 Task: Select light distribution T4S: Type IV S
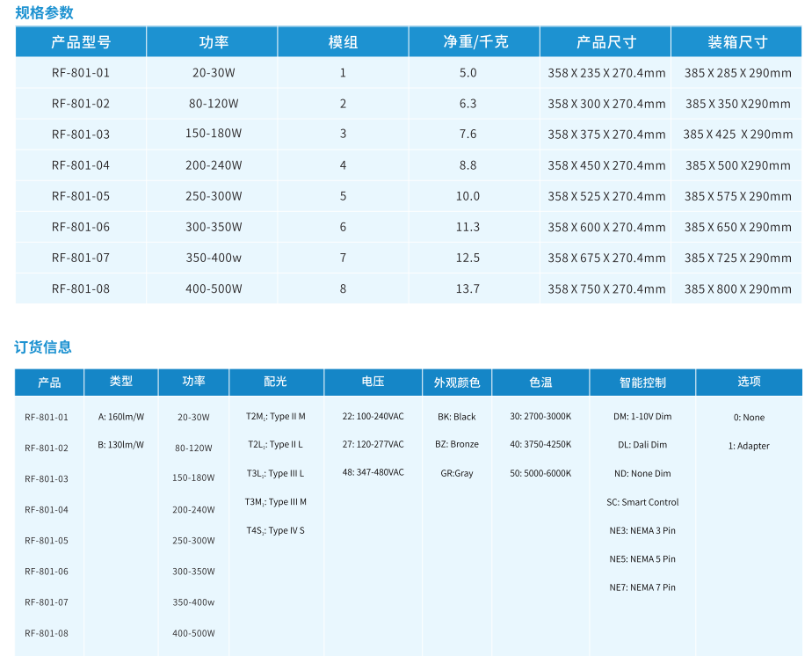(276, 530)
